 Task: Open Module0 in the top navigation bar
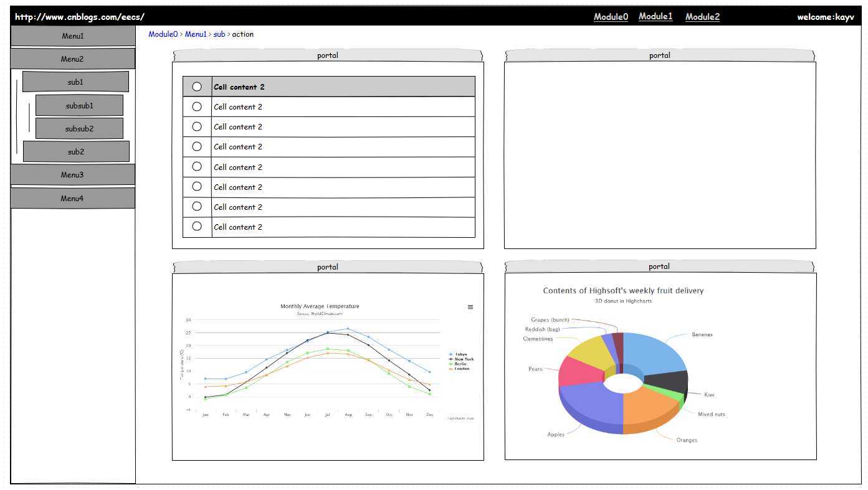point(611,17)
